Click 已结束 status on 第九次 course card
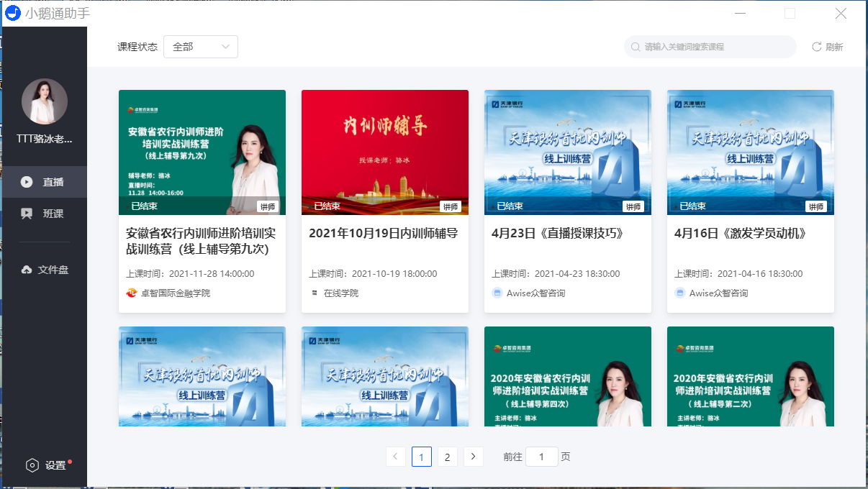This screenshot has width=868, height=489. pyautogui.click(x=145, y=206)
